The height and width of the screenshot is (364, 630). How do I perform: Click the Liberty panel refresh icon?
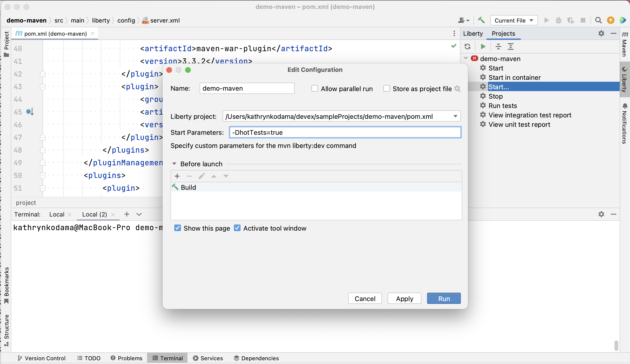click(467, 46)
